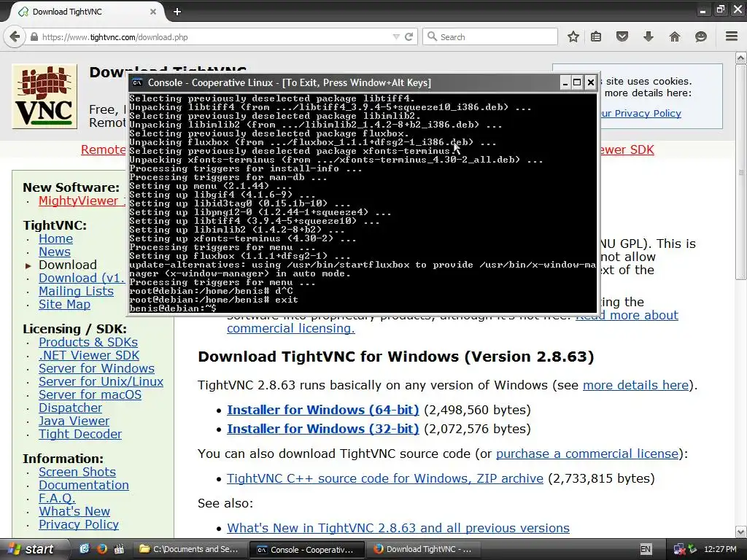The image size is (747, 560).
Task: Go to Firefox home page icon
Action: pyautogui.click(x=675, y=36)
